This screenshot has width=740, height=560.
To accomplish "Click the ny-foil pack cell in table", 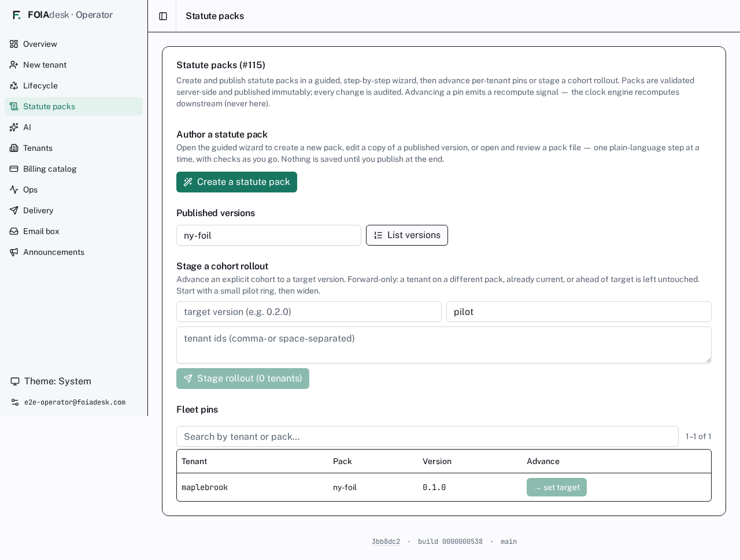I will coord(345,487).
